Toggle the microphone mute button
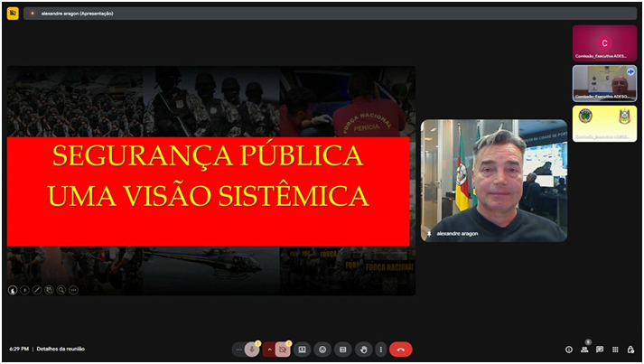 252,350
